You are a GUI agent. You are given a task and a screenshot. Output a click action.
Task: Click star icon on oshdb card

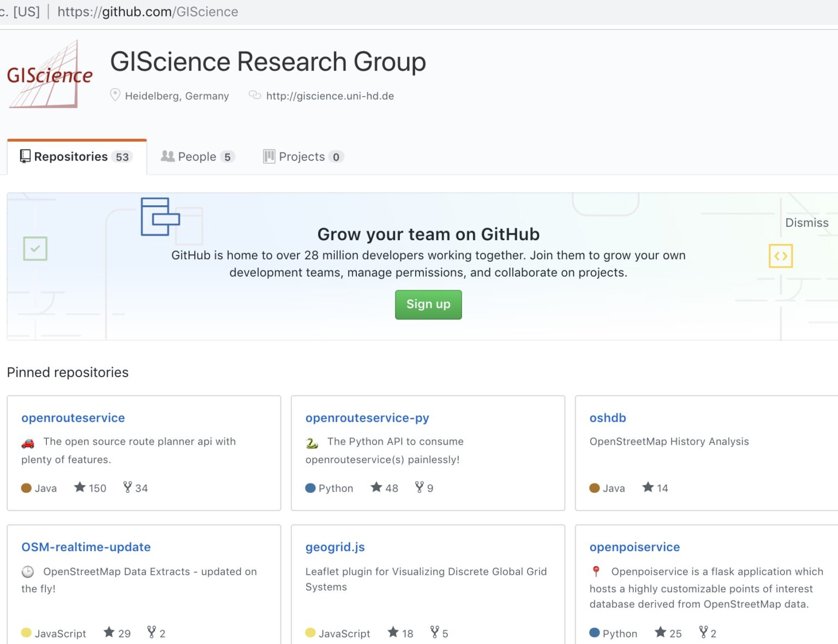[648, 487]
